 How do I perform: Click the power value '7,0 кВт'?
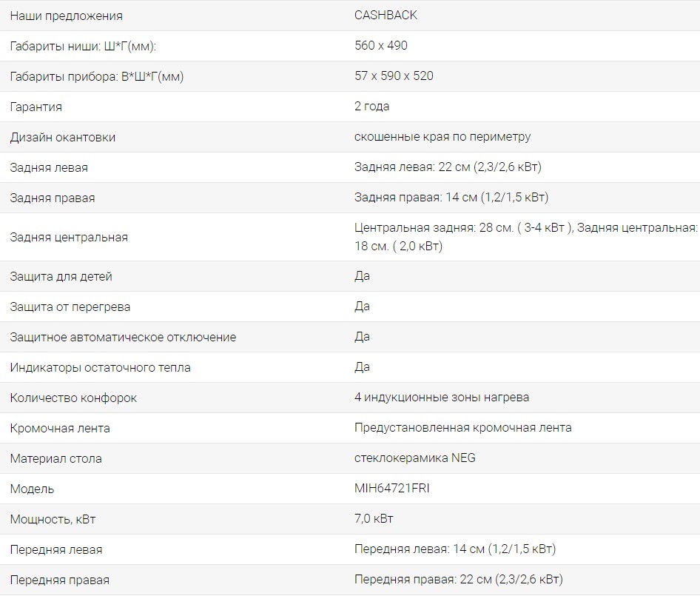pos(374,519)
